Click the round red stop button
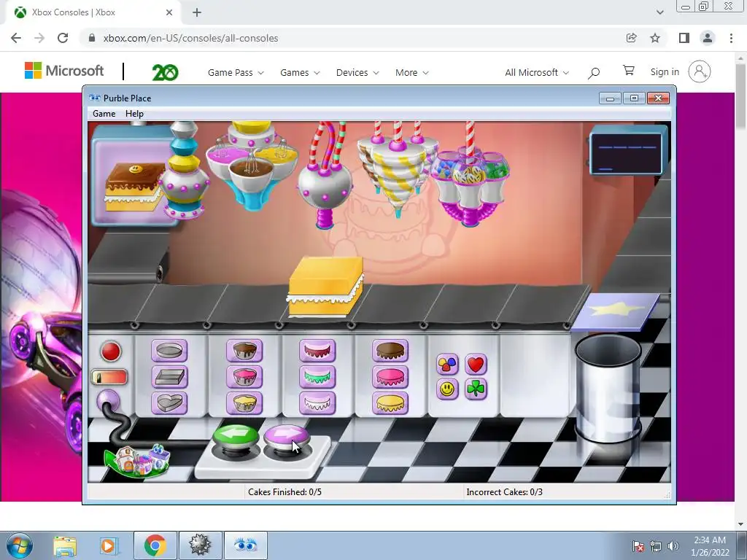 pyautogui.click(x=111, y=351)
